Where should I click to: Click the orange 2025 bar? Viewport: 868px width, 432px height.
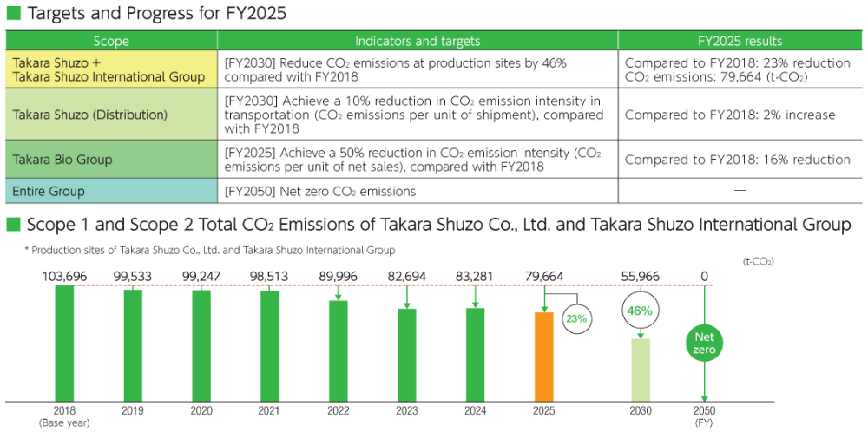click(543, 357)
